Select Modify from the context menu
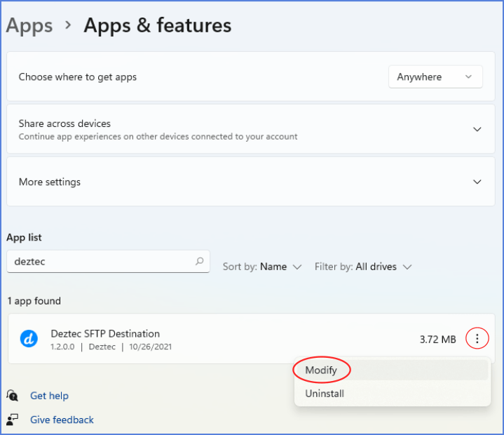This screenshot has height=435, width=504. pos(392,370)
